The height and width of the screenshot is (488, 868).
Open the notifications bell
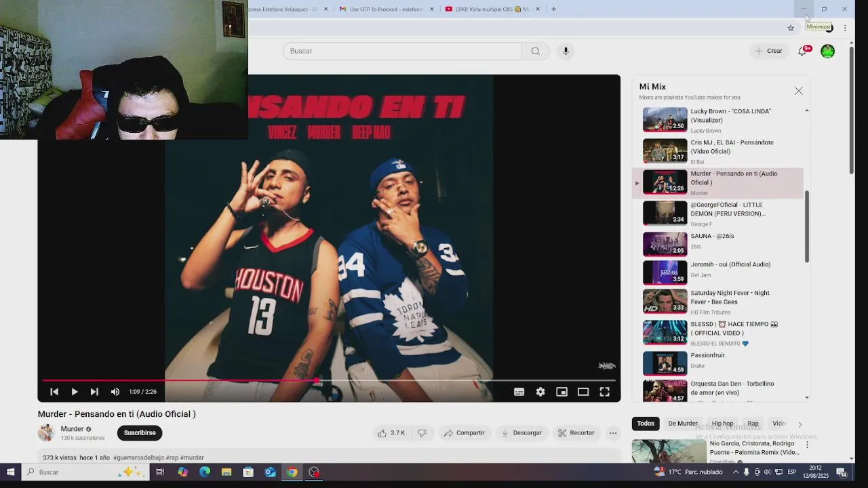pos(802,51)
